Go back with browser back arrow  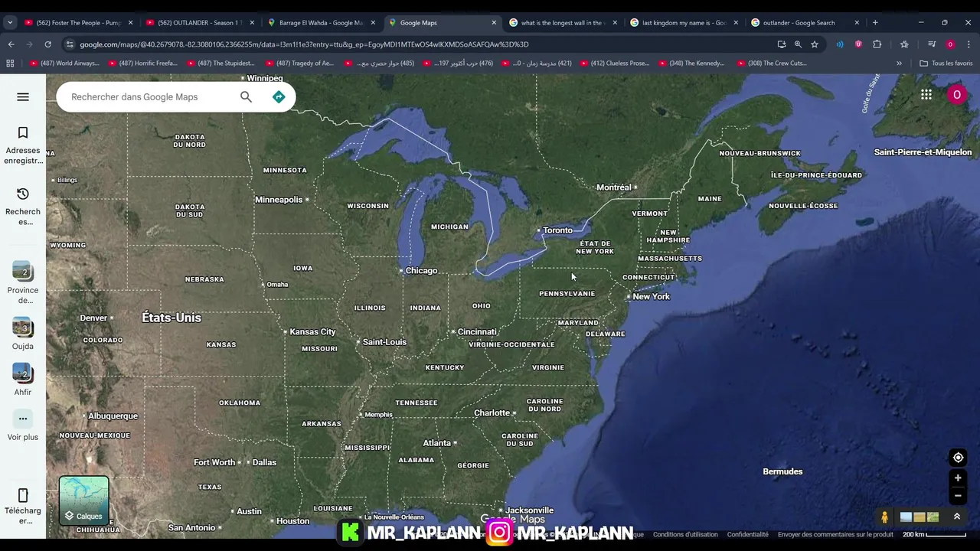pyautogui.click(x=11, y=44)
